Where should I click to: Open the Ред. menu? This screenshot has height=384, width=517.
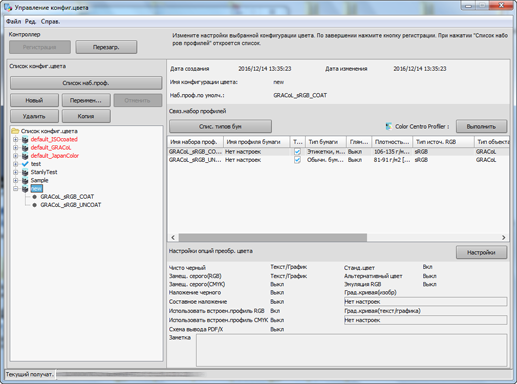tap(30, 21)
